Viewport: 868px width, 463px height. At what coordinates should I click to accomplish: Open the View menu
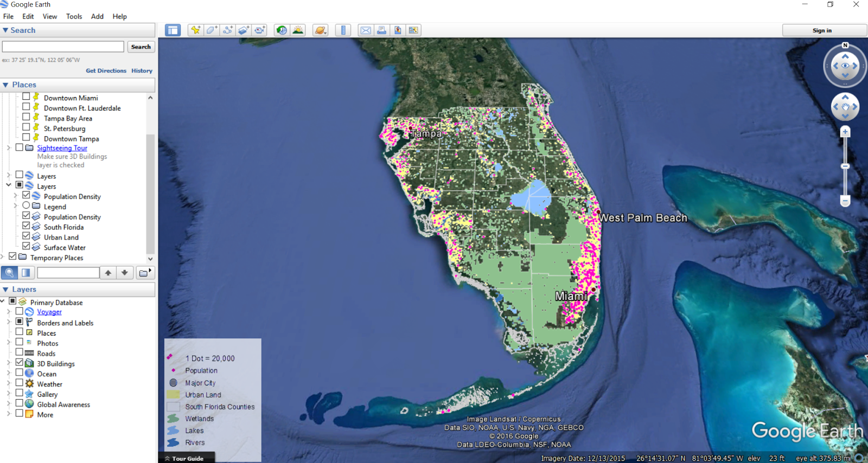[x=50, y=16]
